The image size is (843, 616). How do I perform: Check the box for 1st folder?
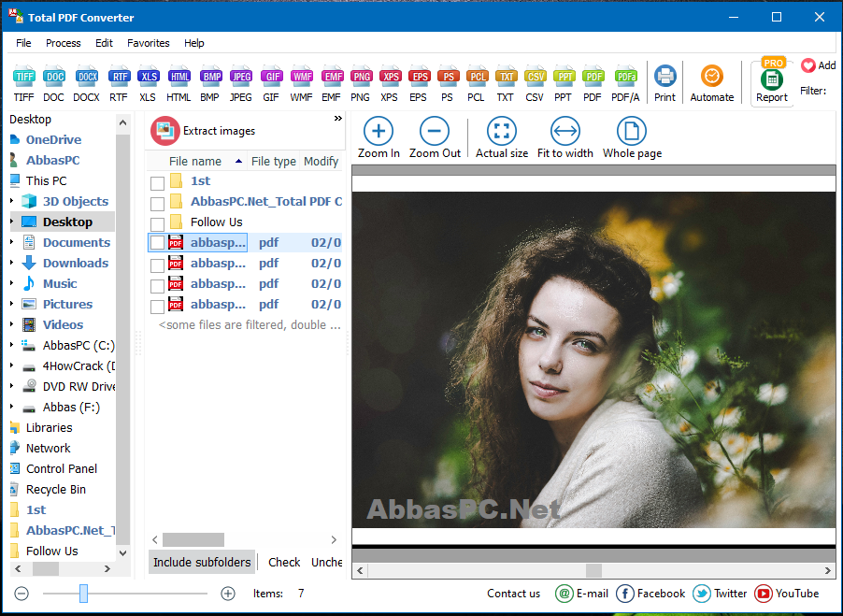pyautogui.click(x=157, y=184)
